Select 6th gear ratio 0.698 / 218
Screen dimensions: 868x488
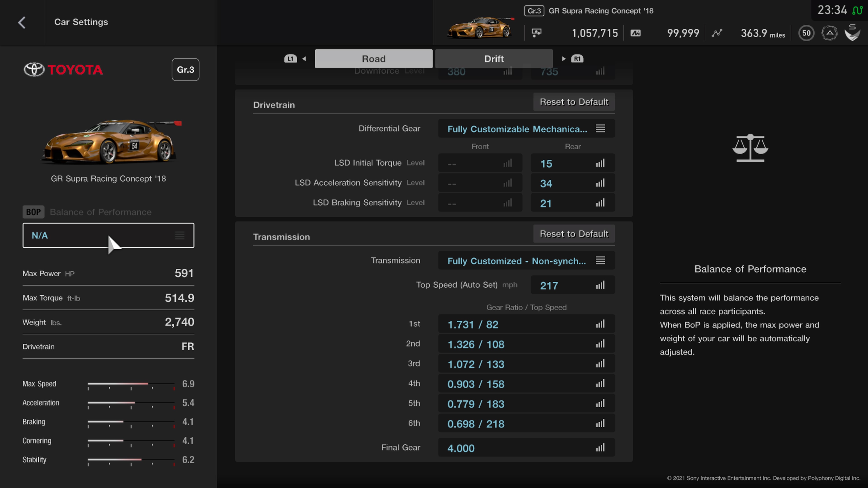tap(526, 423)
